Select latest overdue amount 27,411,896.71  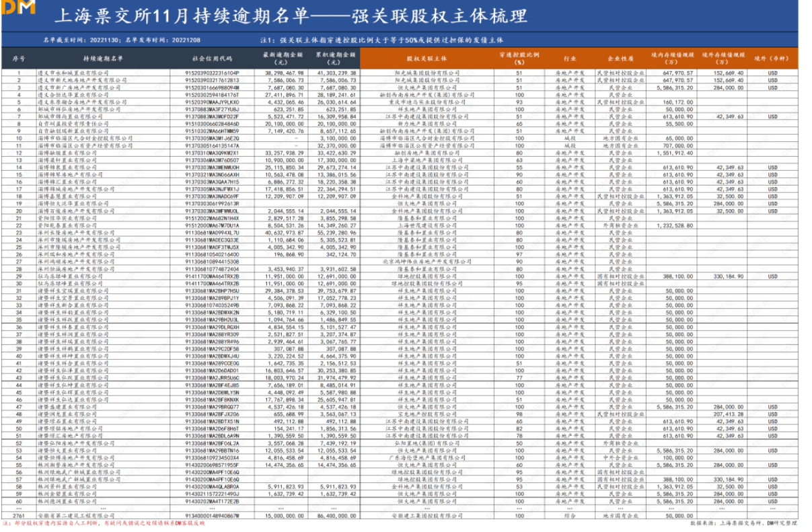[285, 95]
